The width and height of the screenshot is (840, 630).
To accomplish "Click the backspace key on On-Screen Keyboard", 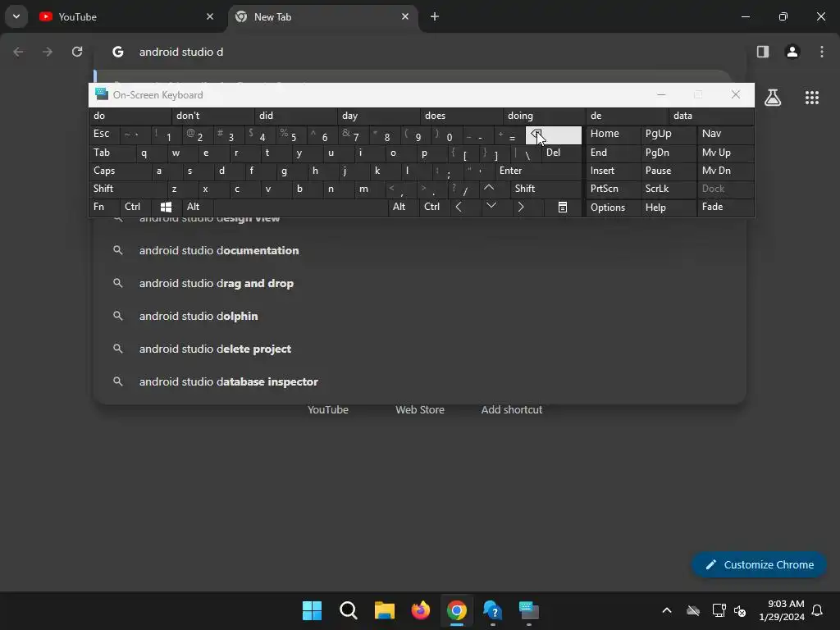I will pyautogui.click(x=554, y=135).
